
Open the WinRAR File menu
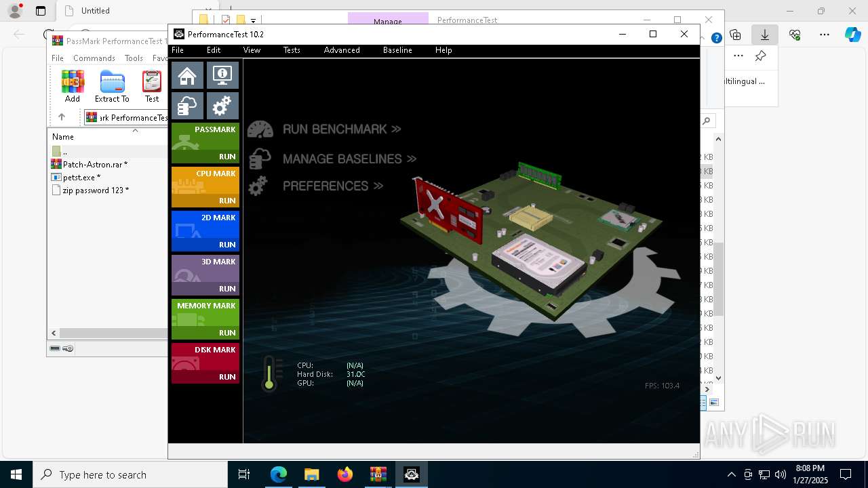click(x=58, y=58)
